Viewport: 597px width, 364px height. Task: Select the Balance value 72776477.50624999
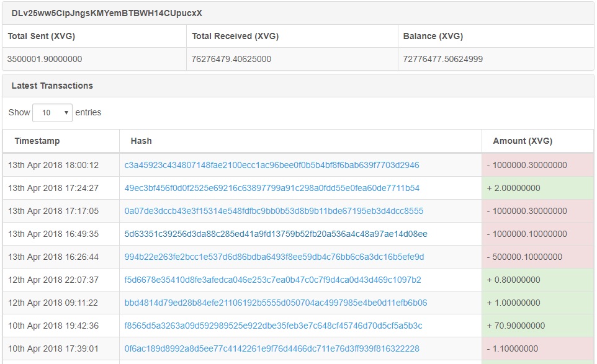(443, 59)
